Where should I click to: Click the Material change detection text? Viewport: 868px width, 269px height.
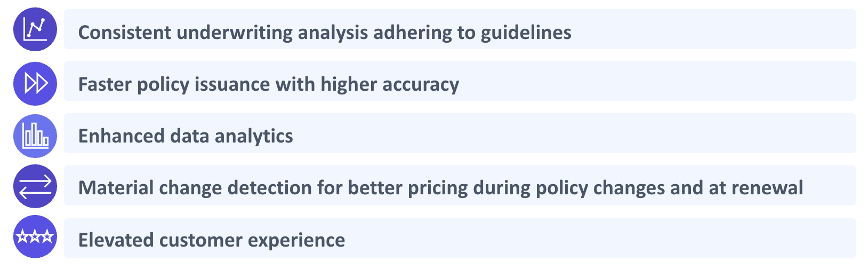211,188
